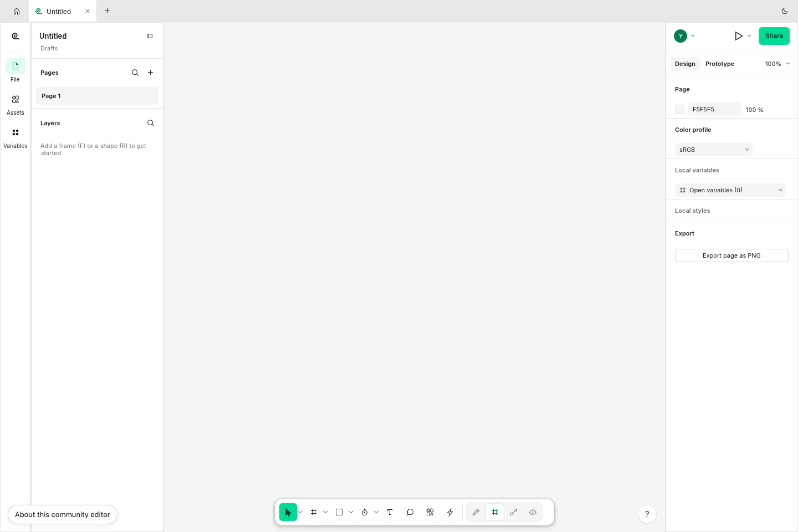The image size is (798, 532).
Task: Search pages with magnifier icon
Action: point(135,73)
